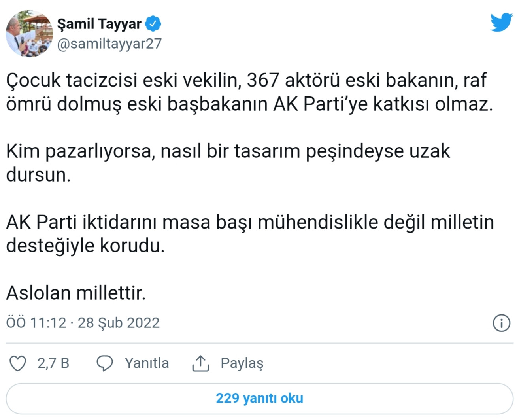Open the @samiltayyar27 profile handle
Image resolution: width=519 pixels, height=420 pixels.
(x=109, y=44)
